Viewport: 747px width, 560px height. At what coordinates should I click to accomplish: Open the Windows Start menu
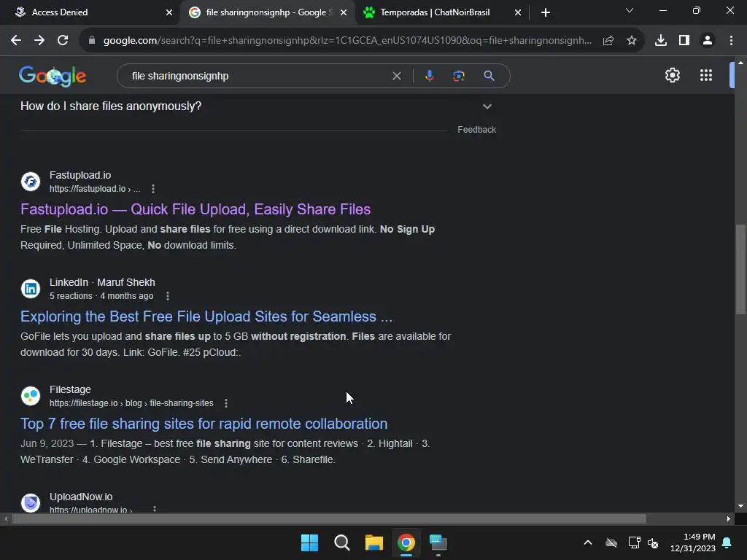coord(309,542)
